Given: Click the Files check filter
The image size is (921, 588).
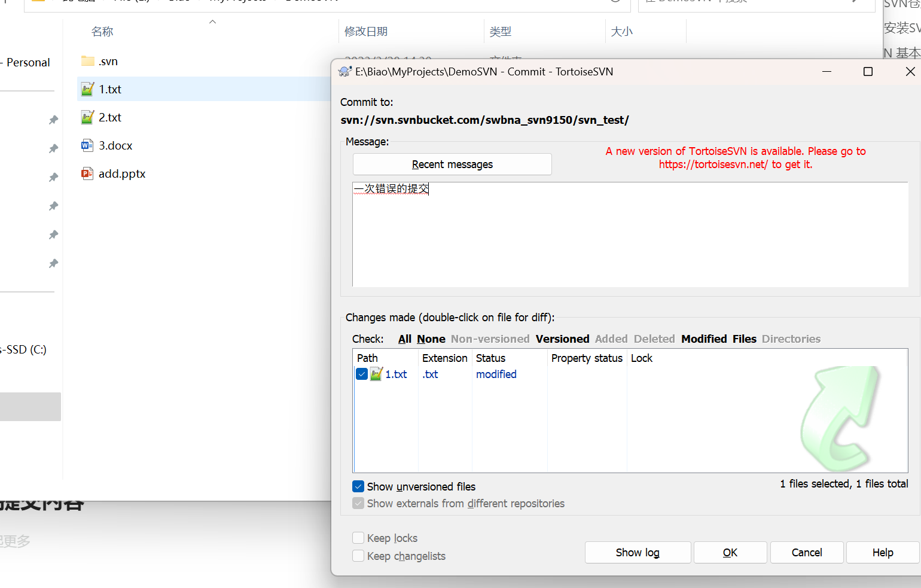Looking at the screenshot, I should [745, 339].
